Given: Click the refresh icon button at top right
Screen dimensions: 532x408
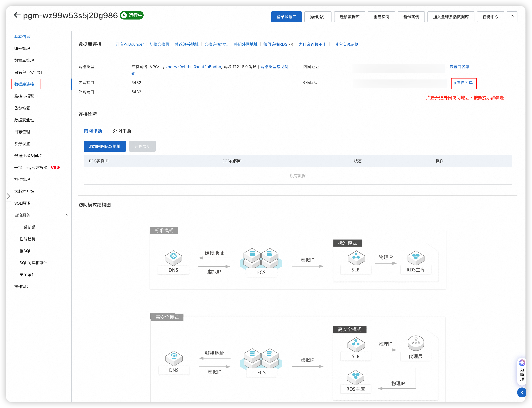Looking at the screenshot, I should 512,17.
